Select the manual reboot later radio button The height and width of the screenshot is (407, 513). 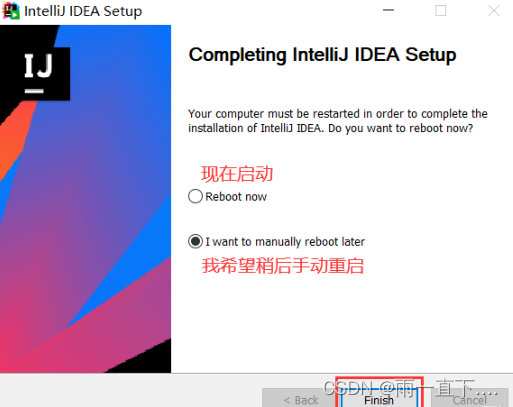tap(195, 241)
